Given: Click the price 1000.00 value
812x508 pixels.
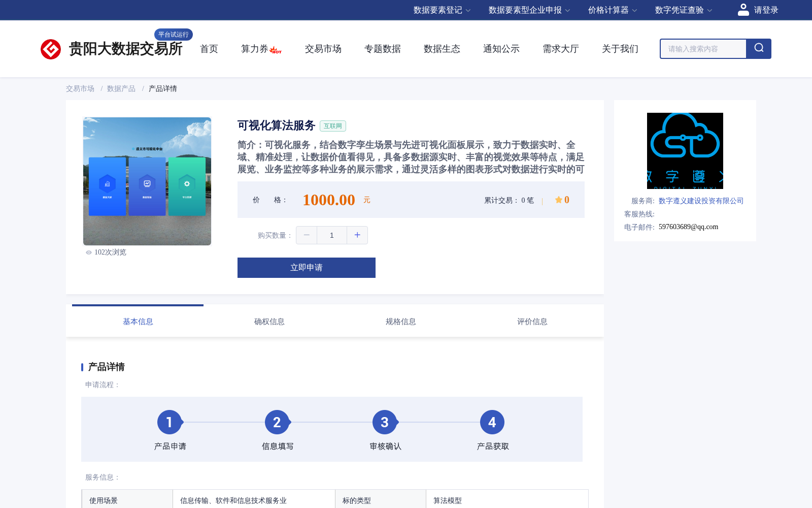Looking at the screenshot, I should (x=329, y=200).
